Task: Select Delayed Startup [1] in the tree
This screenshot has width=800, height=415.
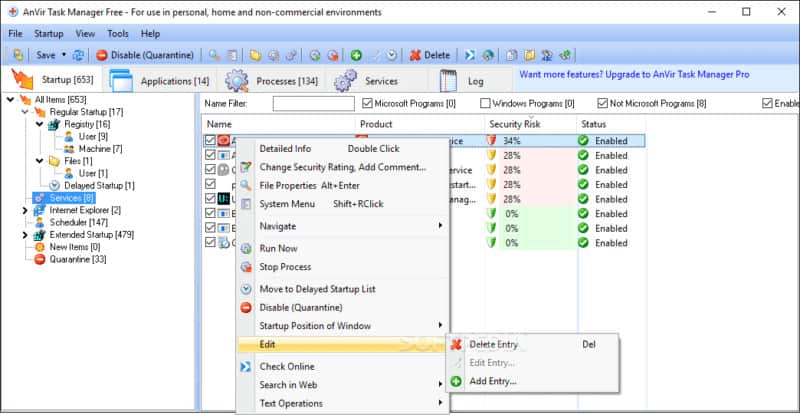Action: click(99, 186)
